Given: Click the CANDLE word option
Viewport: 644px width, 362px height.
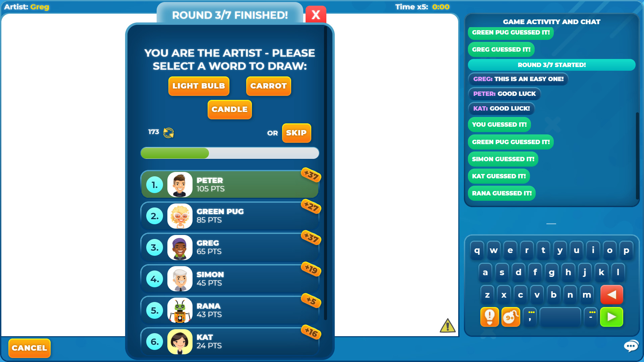Looking at the screenshot, I should coord(229,109).
